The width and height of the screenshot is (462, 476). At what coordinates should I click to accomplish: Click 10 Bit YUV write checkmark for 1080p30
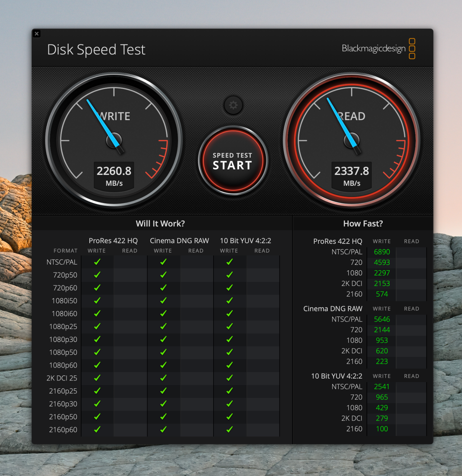pos(230,339)
